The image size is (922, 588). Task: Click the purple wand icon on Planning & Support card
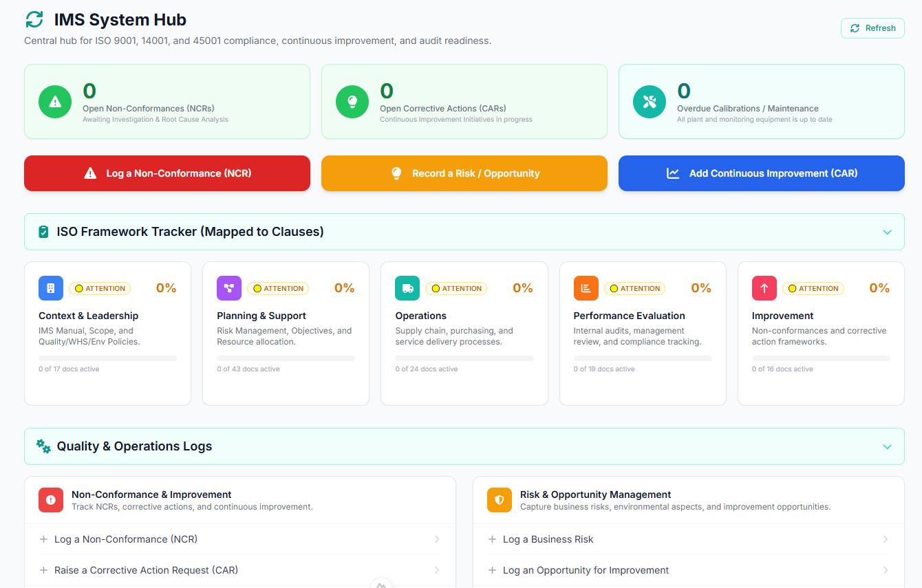(x=228, y=287)
